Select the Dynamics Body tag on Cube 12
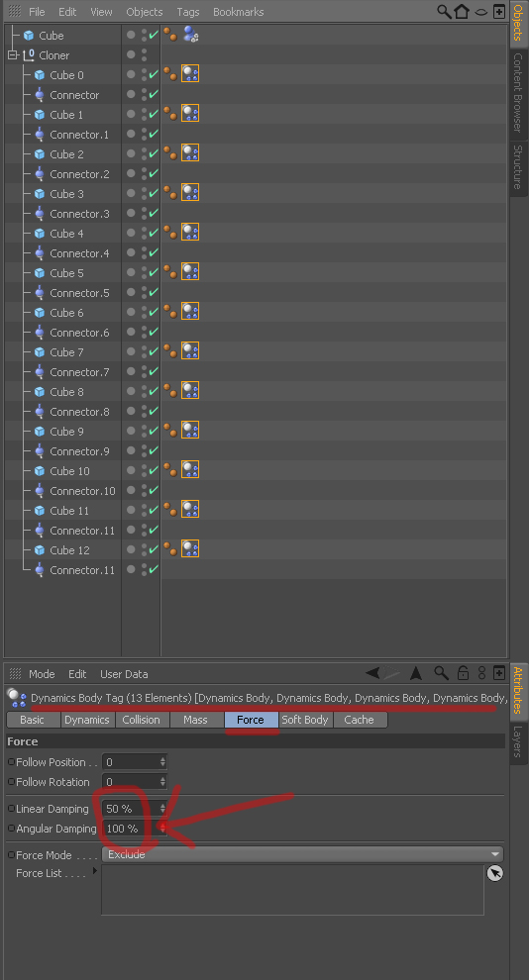The image size is (529, 980). tap(190, 548)
